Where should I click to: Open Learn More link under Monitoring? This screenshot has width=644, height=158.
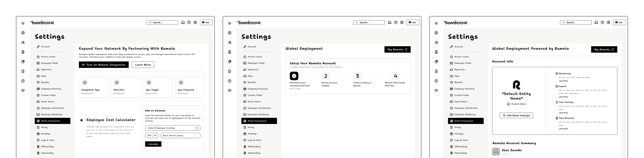pyautogui.click(x=563, y=81)
